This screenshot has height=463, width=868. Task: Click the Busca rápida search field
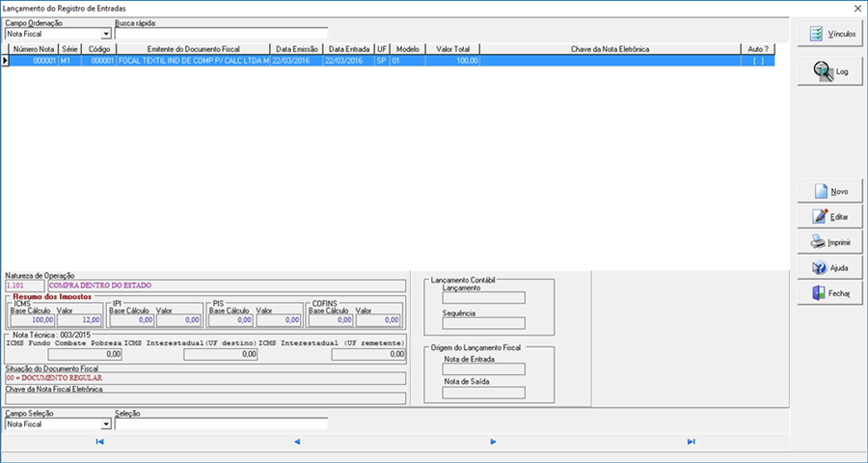[221, 34]
